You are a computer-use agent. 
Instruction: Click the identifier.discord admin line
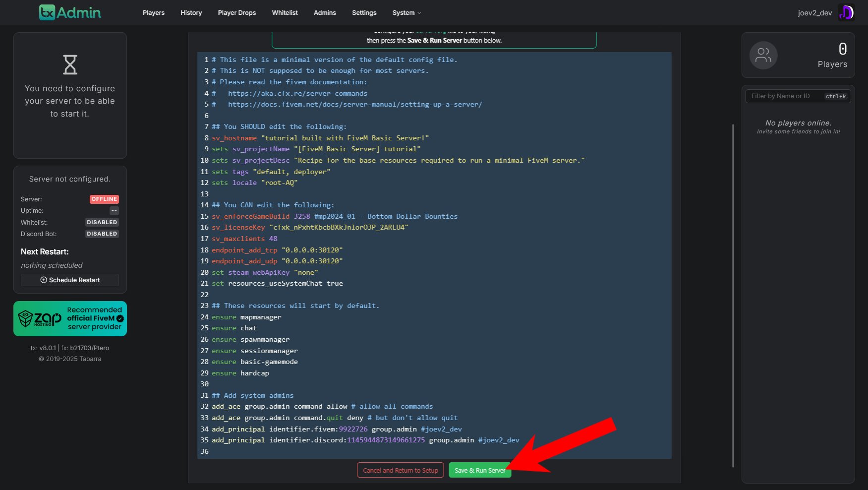(x=365, y=440)
